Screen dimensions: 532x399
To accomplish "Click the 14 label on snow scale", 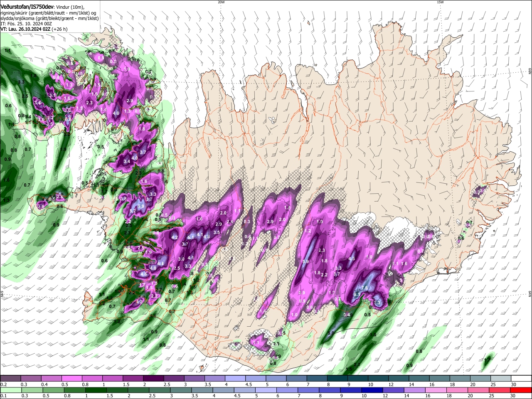I will (x=411, y=384).
